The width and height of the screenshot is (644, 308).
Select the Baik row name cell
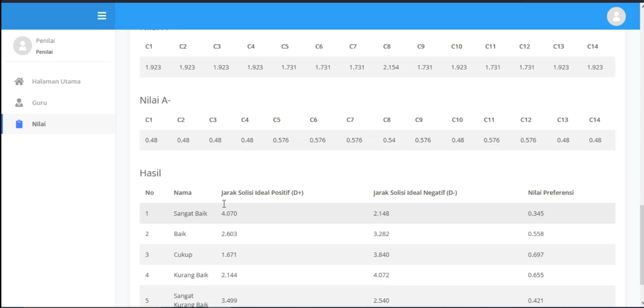point(180,234)
